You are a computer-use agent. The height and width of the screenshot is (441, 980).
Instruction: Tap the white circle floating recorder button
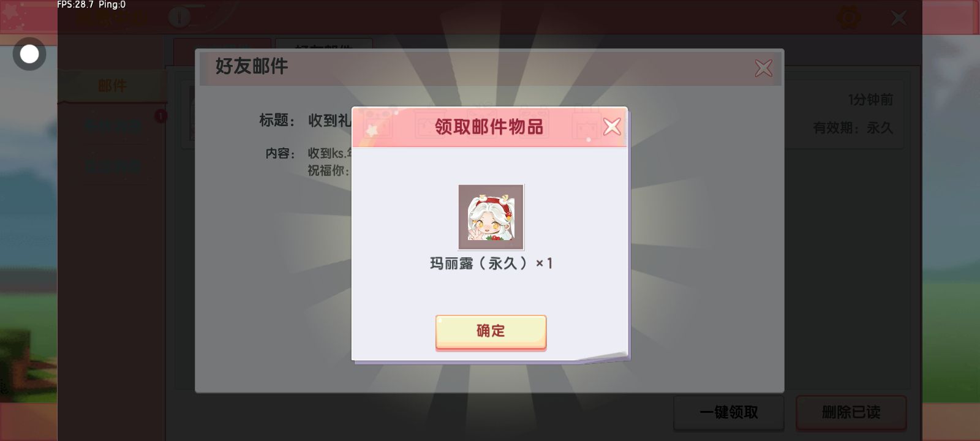click(29, 54)
